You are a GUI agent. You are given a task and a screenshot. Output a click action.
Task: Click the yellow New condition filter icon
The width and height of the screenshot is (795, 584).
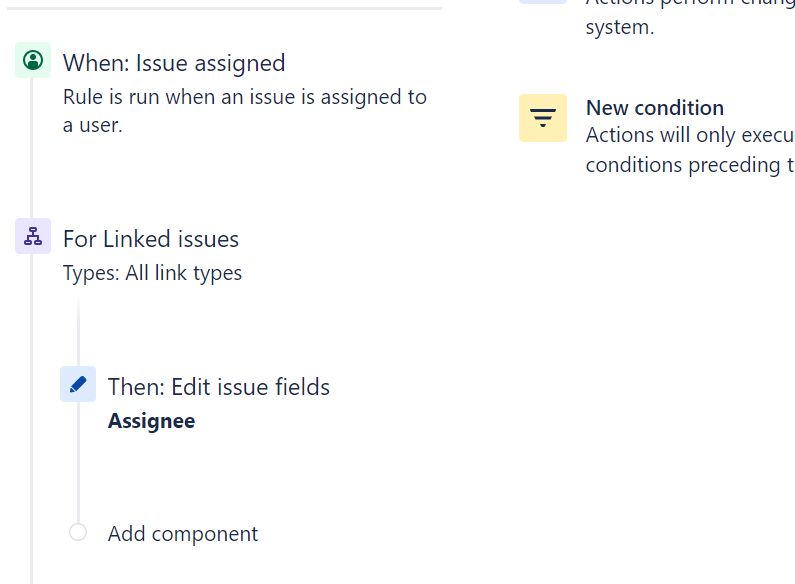click(543, 118)
